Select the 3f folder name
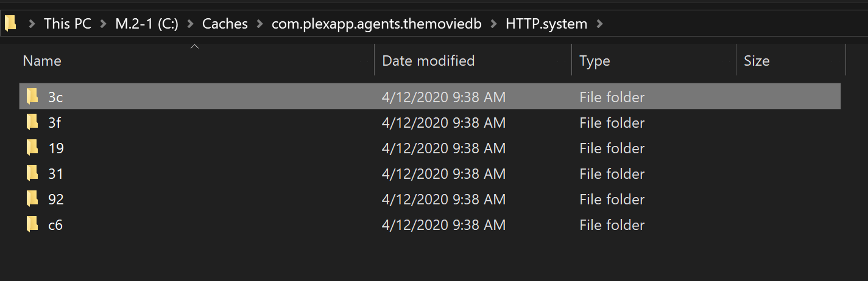 click(54, 122)
